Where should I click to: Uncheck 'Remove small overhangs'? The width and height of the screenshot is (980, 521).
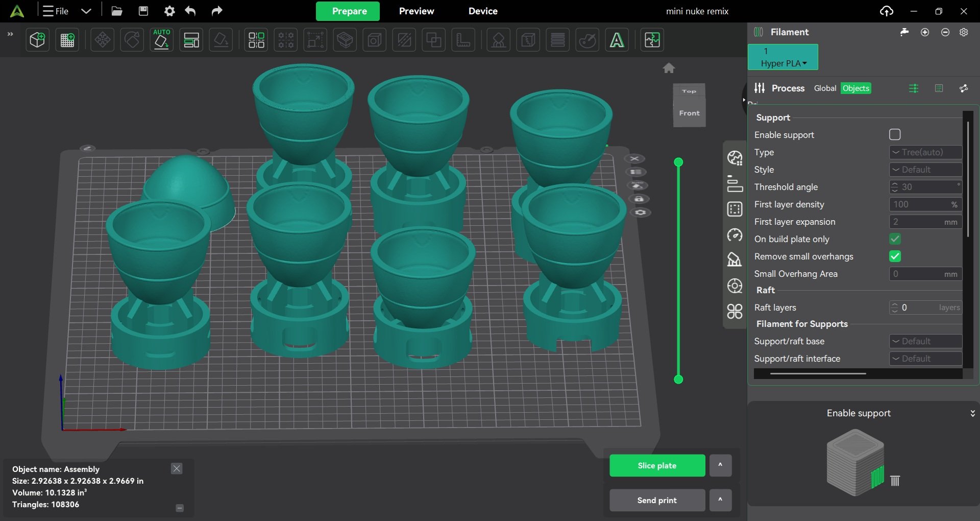[895, 256]
